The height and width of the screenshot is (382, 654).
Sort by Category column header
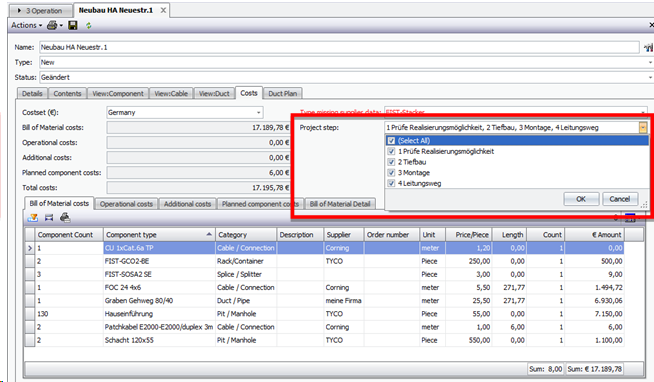[x=246, y=235]
